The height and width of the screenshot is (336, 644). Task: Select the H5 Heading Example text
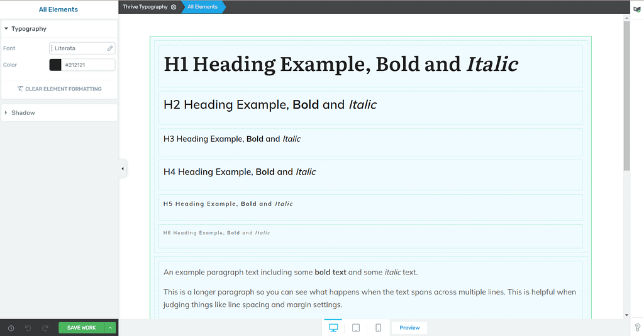(x=228, y=204)
